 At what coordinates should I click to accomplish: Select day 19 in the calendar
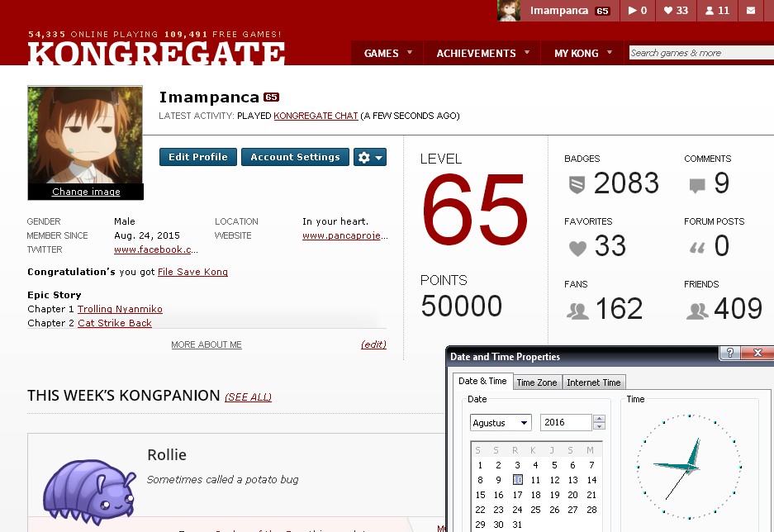tap(555, 495)
